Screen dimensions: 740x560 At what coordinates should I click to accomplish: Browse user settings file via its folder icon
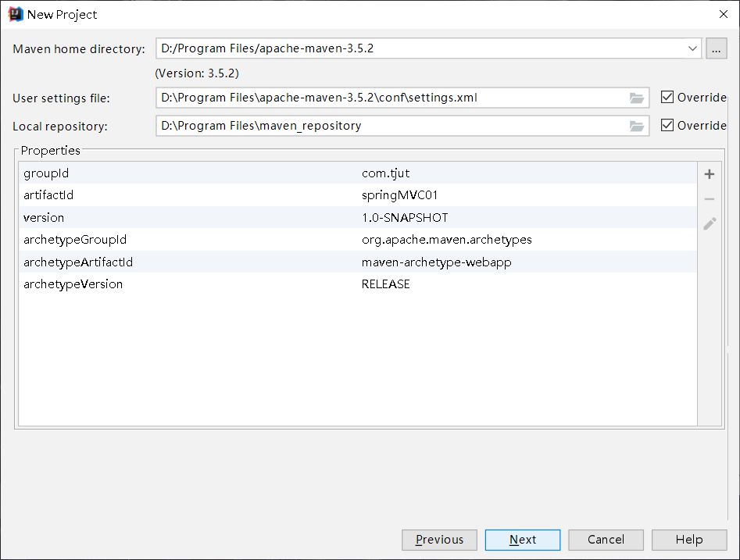point(637,97)
